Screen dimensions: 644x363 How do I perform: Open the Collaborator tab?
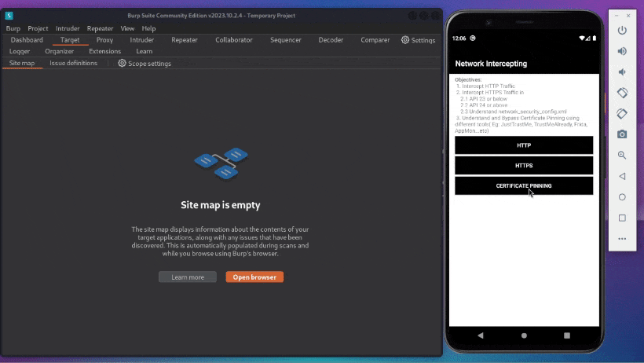234,40
